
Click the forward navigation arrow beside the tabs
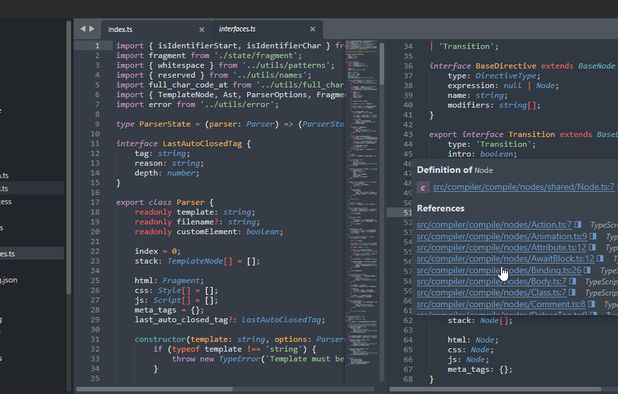click(x=92, y=29)
